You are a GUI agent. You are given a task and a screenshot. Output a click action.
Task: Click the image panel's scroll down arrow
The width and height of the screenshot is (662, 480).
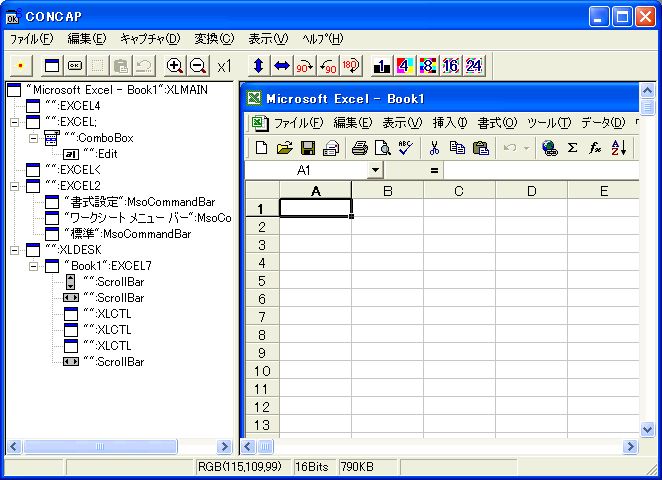(647, 430)
